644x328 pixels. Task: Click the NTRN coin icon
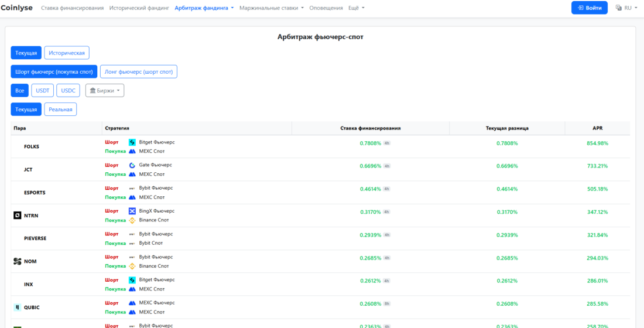pyautogui.click(x=17, y=216)
